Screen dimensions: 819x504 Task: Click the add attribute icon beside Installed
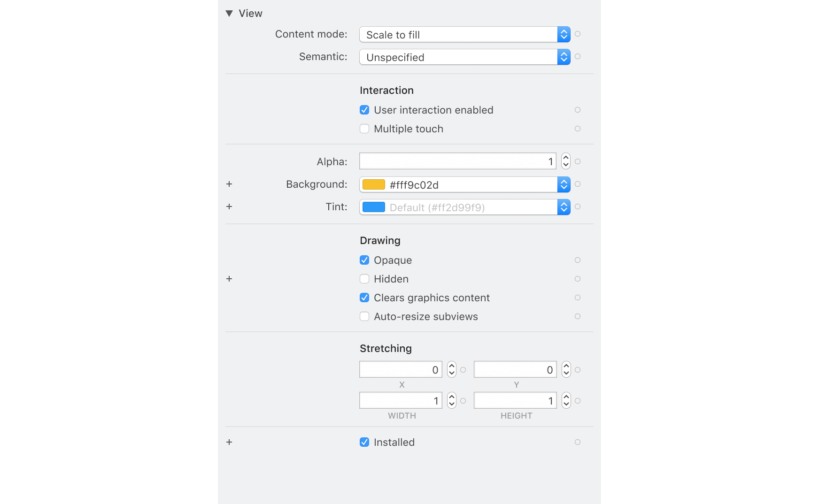[x=229, y=442]
